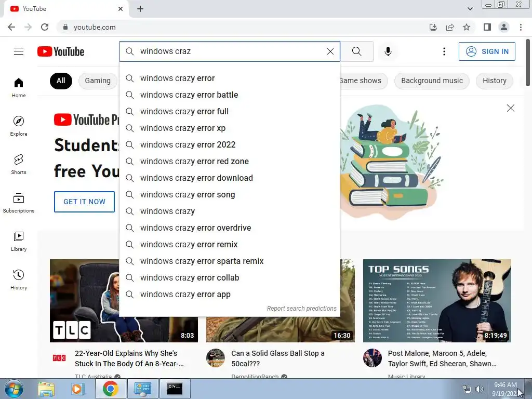The height and width of the screenshot is (399, 532).
Task: Dismiss the YouTube Premium banner
Action: pyautogui.click(x=510, y=108)
